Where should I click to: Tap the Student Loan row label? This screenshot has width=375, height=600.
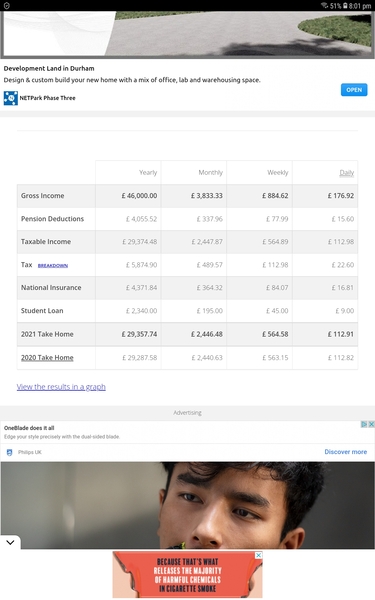(x=42, y=311)
